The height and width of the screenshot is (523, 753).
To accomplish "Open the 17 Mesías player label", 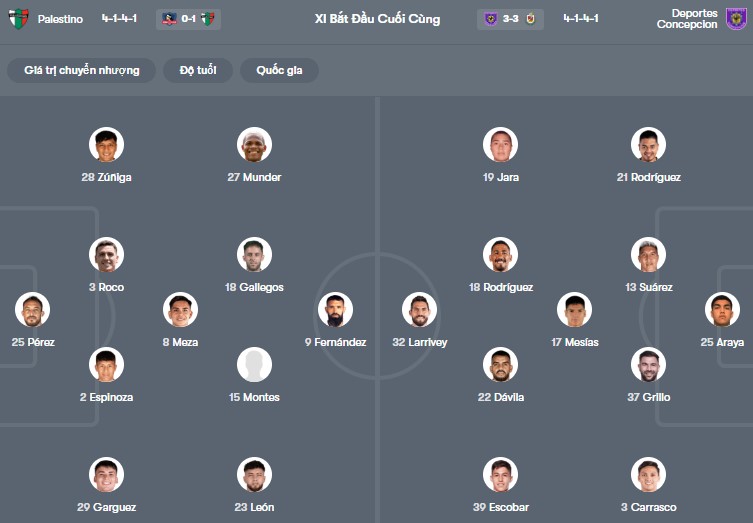I will pos(574,342).
